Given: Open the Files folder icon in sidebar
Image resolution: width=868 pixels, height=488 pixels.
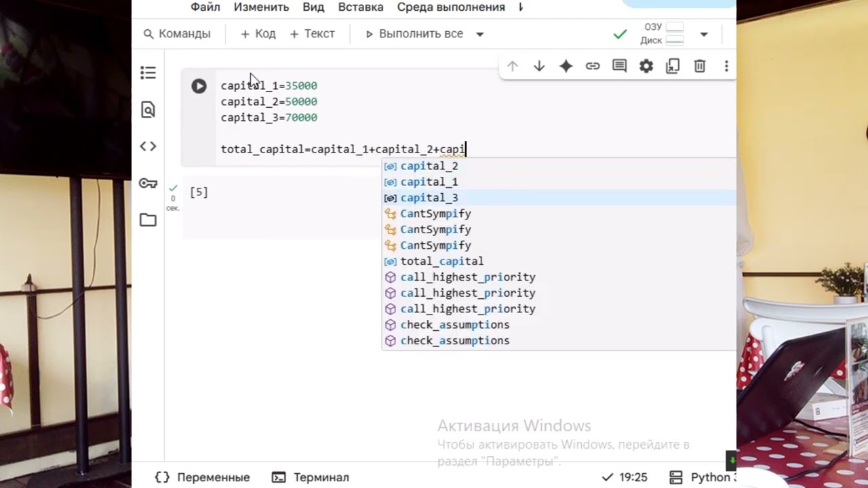Looking at the screenshot, I should (x=148, y=220).
